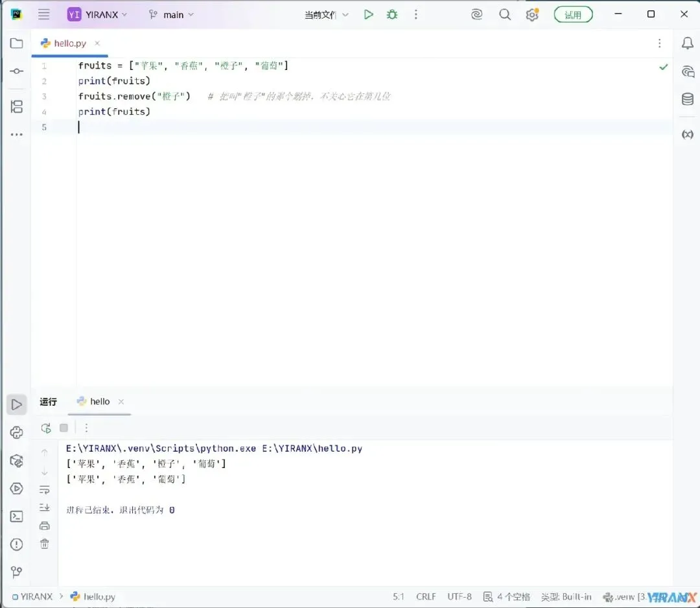Toggle scroll to end in console
700x608 pixels.
click(x=44, y=508)
